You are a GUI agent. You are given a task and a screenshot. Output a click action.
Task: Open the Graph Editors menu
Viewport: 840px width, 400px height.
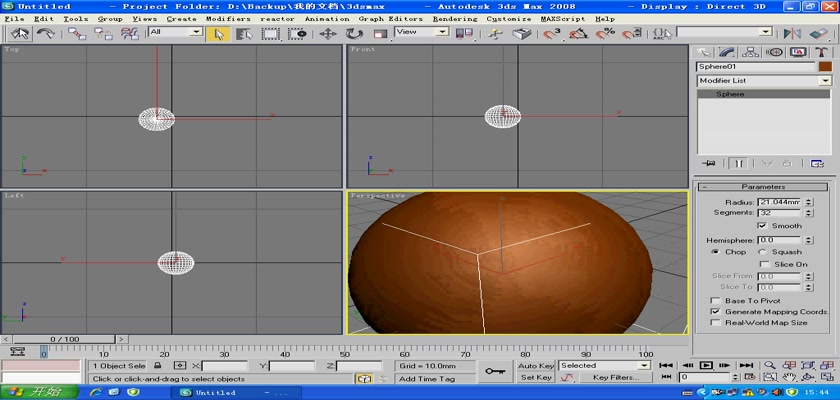coord(391,19)
